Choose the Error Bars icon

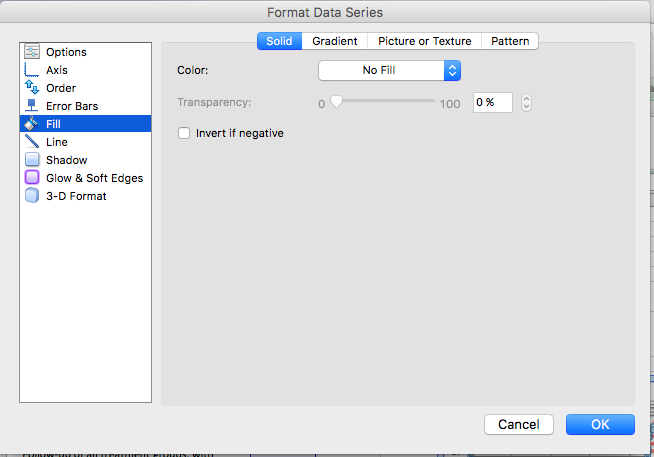coord(32,106)
